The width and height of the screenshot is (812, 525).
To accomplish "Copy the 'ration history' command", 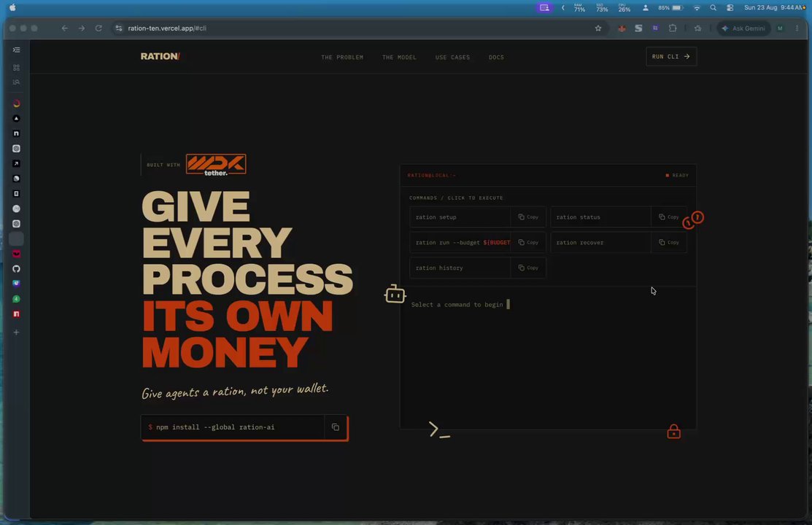I will point(528,268).
